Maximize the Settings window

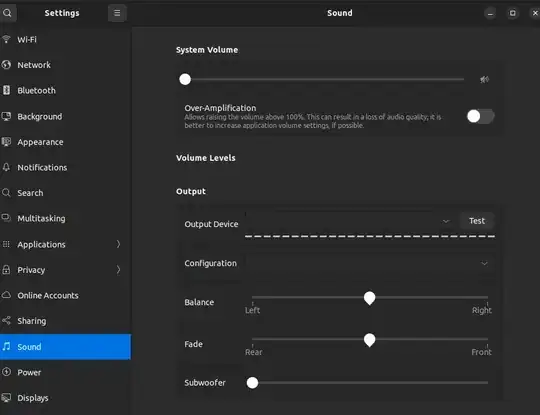512,13
